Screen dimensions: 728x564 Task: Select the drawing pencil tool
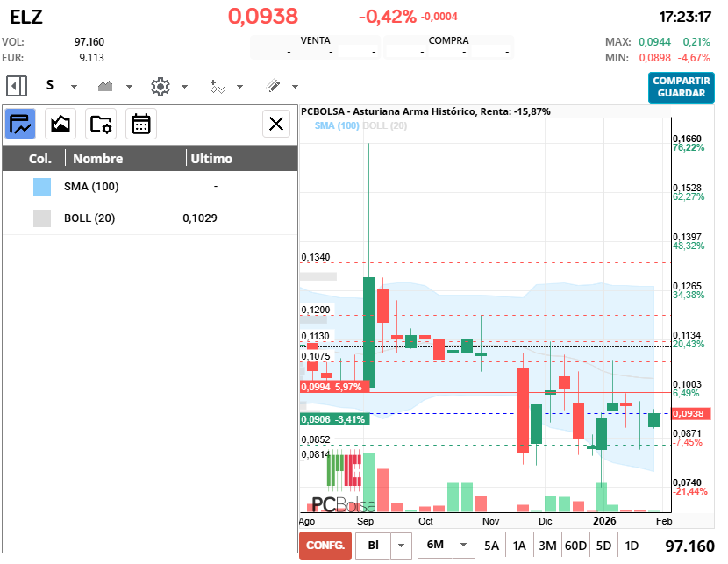point(273,86)
